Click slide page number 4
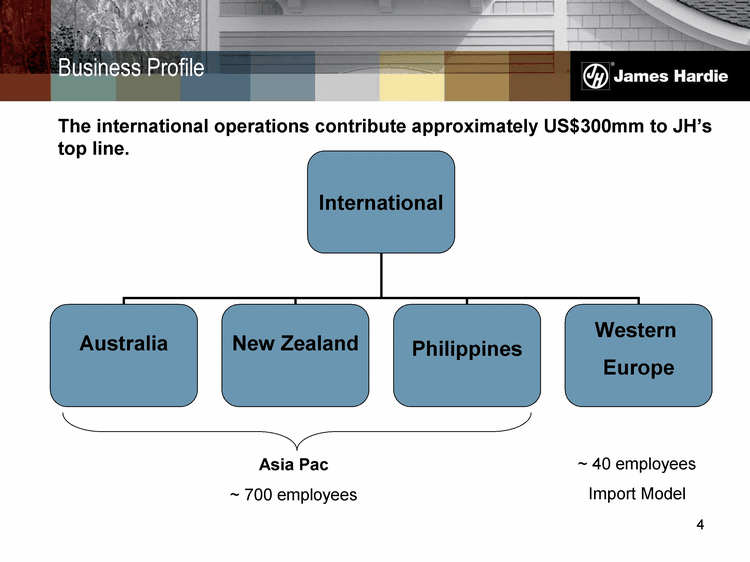The height and width of the screenshot is (562, 750). (700, 525)
